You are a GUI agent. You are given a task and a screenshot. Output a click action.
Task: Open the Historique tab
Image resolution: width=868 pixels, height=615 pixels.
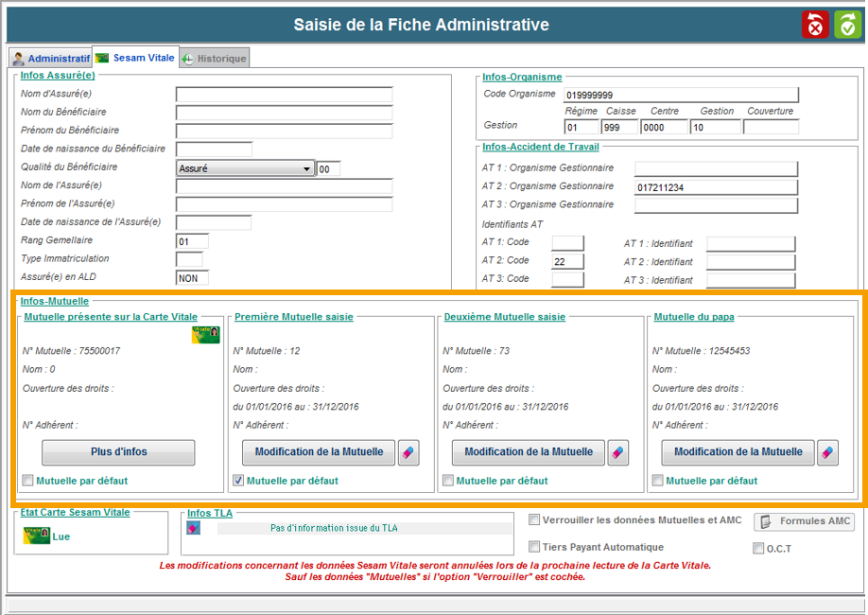tap(215, 59)
